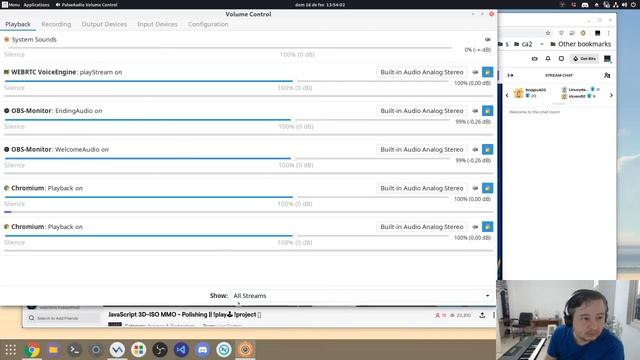
Task: Lock channels for WEBRTC VoiceEngine
Action: 487,72
